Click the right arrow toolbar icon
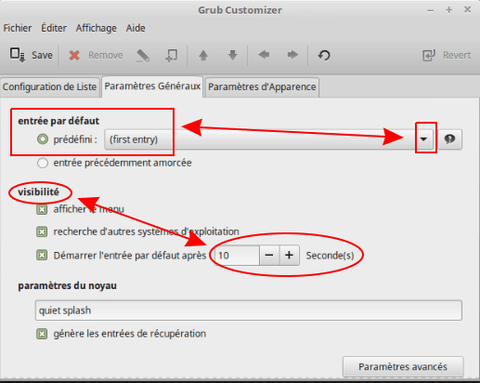 [x=293, y=55]
